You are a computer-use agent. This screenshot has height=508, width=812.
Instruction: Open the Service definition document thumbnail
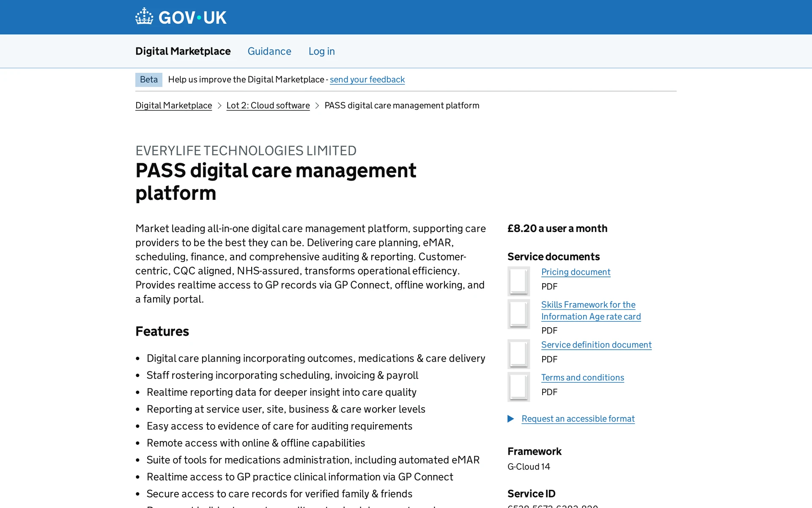(518, 354)
